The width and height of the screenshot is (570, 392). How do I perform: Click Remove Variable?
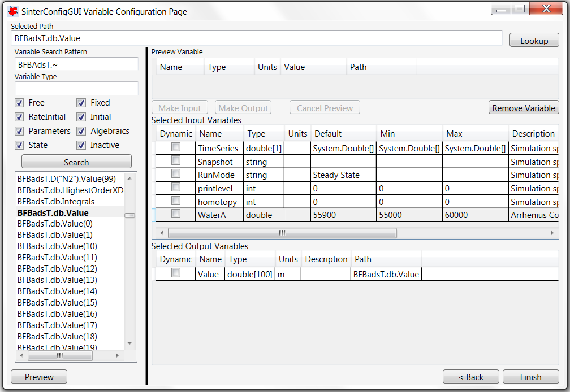click(x=524, y=107)
